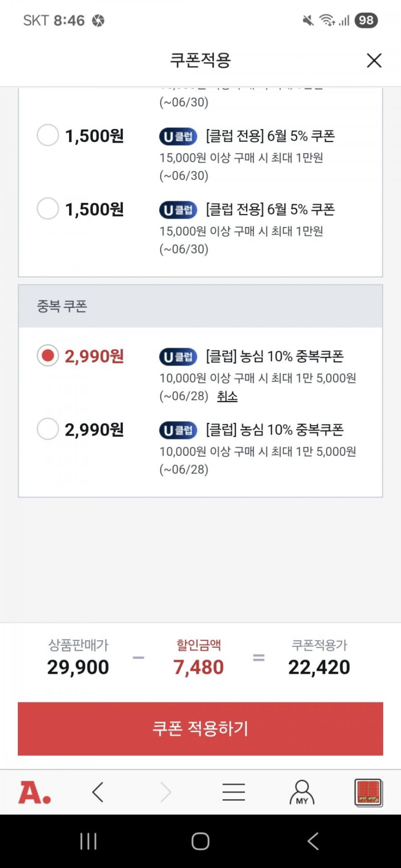Tap the selected 2,990원 농심 coupon radio
The image size is (401, 868).
pyautogui.click(x=48, y=356)
